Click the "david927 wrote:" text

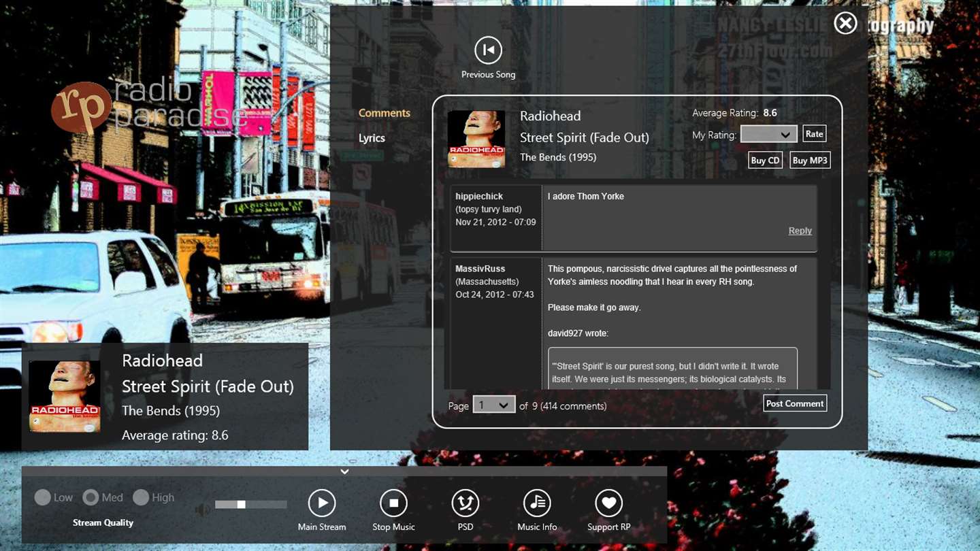pos(578,333)
